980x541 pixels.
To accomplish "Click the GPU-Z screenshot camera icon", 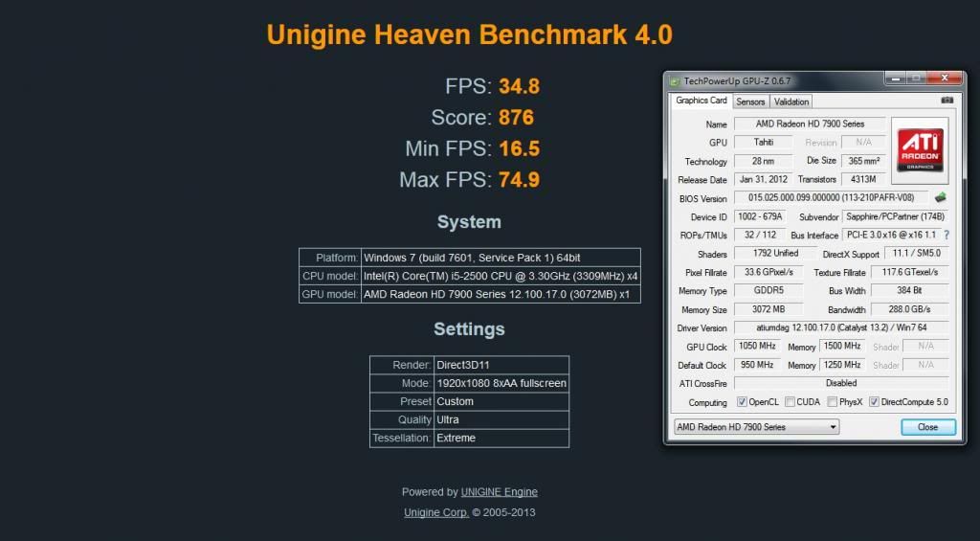I will click(x=947, y=101).
